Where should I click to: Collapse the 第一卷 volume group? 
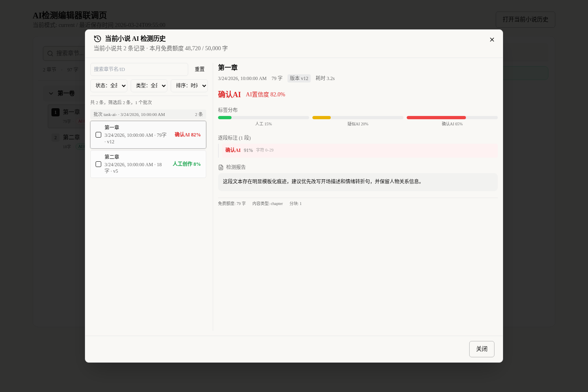51,94
